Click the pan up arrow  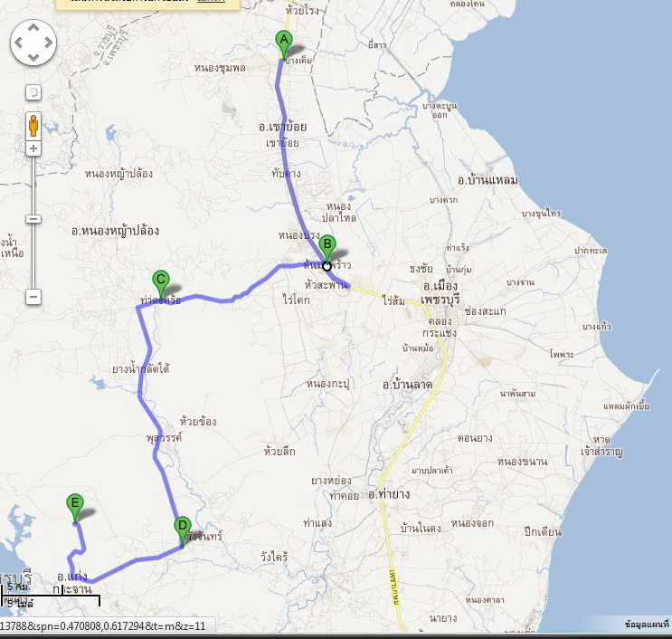point(33,27)
